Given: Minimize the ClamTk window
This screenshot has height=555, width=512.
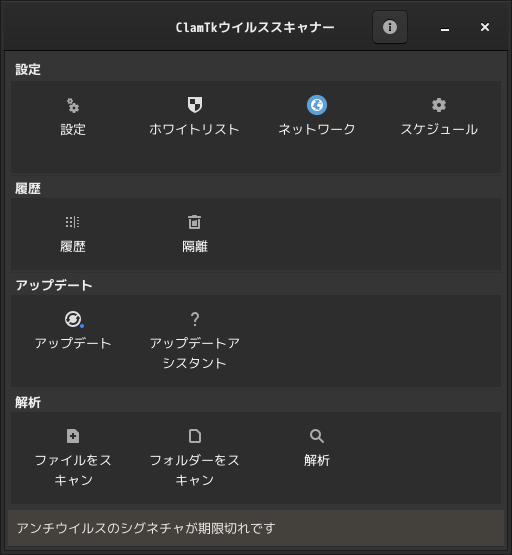Looking at the screenshot, I should [x=445, y=28].
